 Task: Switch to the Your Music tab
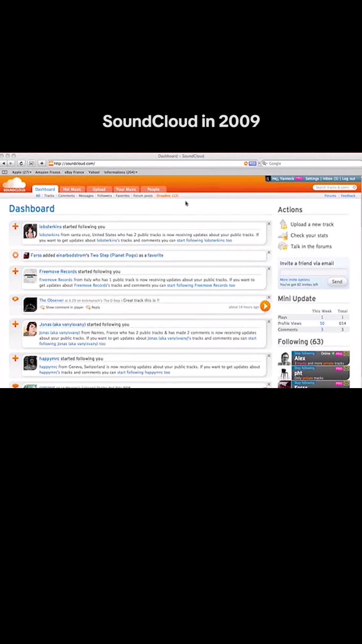click(x=126, y=189)
